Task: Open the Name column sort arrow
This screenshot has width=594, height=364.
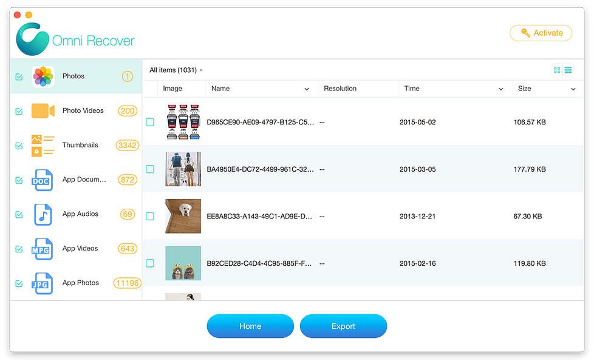Action: pos(307,89)
